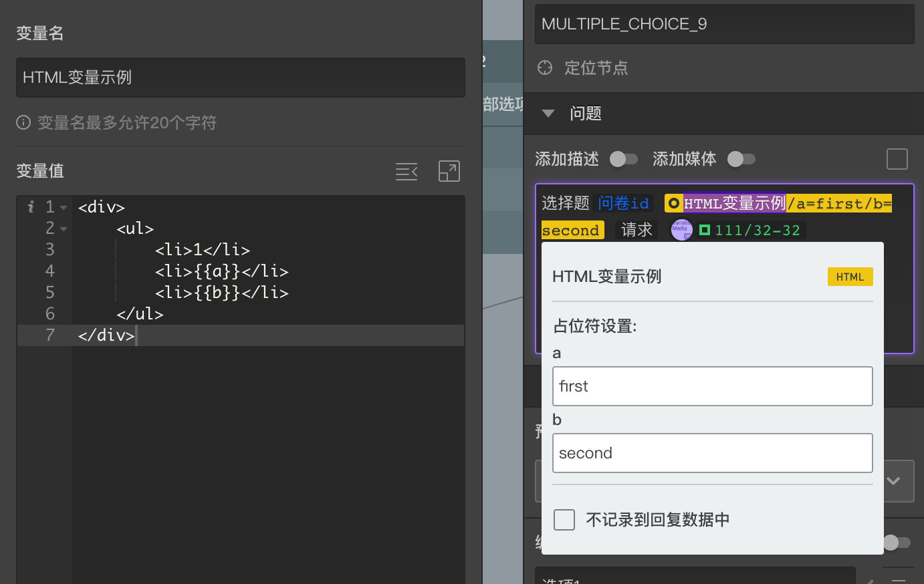Click the crosshair icon beside 定位节点

[x=545, y=67]
